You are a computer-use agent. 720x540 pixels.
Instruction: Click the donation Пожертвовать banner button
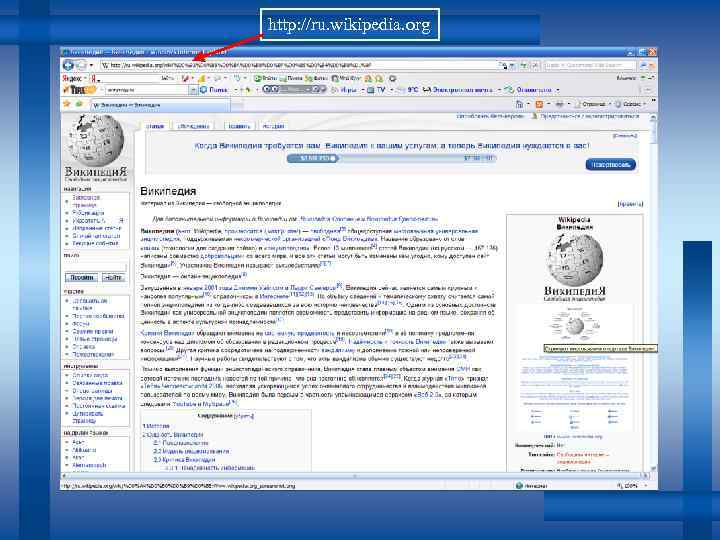(610, 164)
